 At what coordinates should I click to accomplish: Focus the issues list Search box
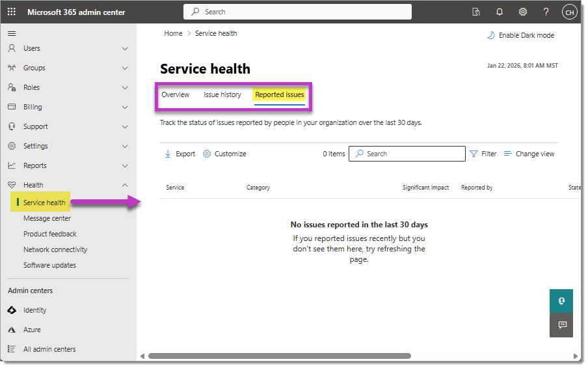(x=407, y=154)
